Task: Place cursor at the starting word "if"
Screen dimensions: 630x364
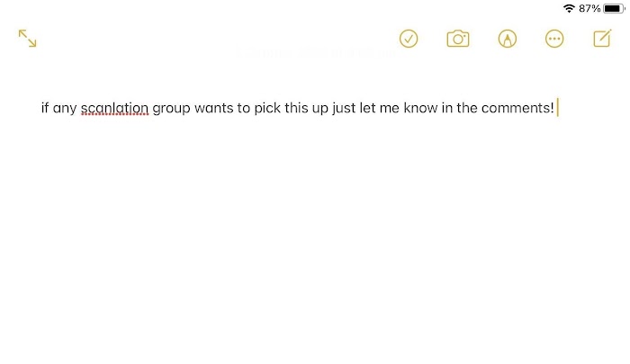Action: (x=44, y=109)
